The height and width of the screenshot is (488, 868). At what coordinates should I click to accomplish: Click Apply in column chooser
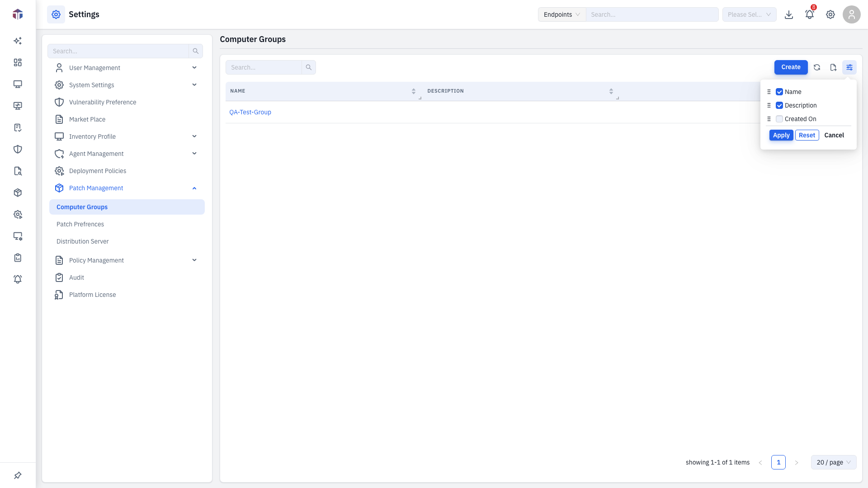coord(781,135)
